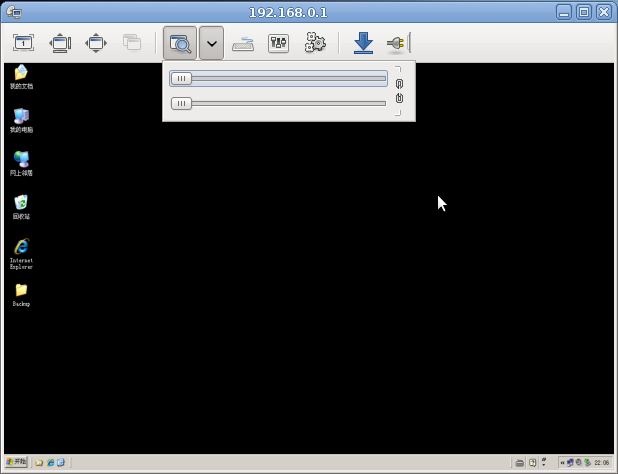Viewport: 618px width, 474px height.
Task: Click the keyboard grab icon
Action: click(x=243, y=43)
